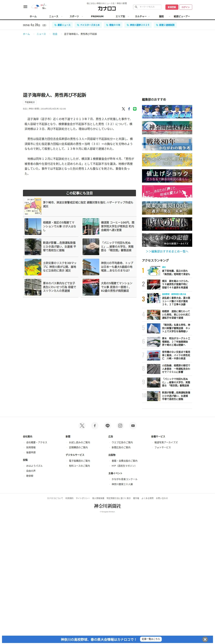This screenshot has width=215, height=644.
Task: Open the エリア別 nav menu
Action: click(x=120, y=16)
